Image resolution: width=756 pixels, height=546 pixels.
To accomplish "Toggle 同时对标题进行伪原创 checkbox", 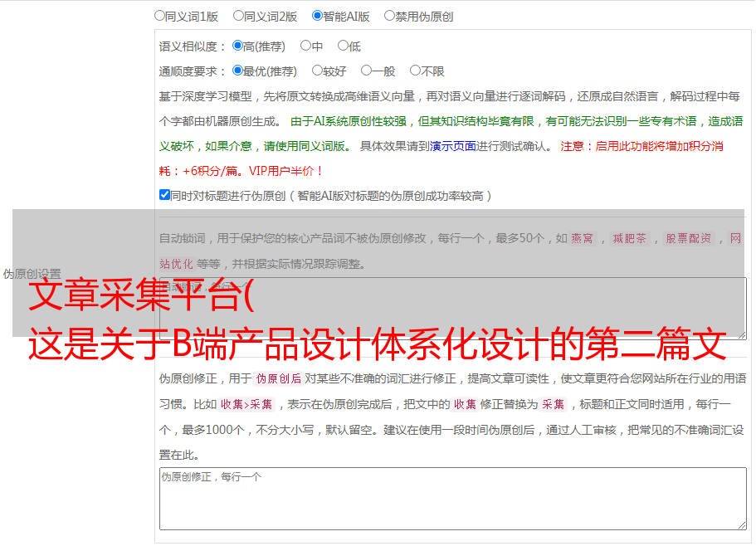I will pos(164,195).
